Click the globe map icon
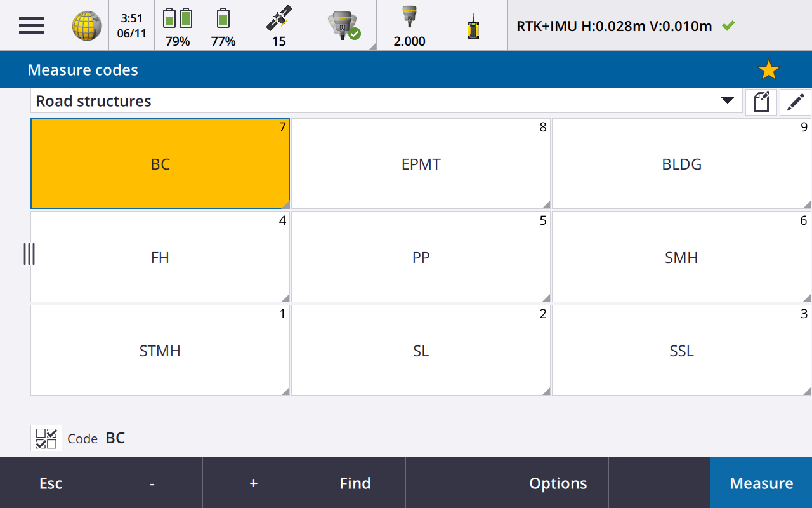Screen dimensions: 812x508 (x=86, y=25)
